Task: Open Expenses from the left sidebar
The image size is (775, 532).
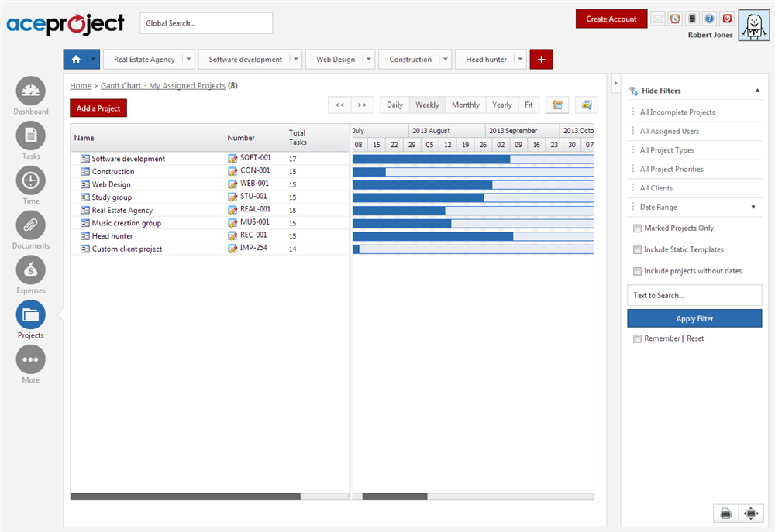Action: [30, 269]
